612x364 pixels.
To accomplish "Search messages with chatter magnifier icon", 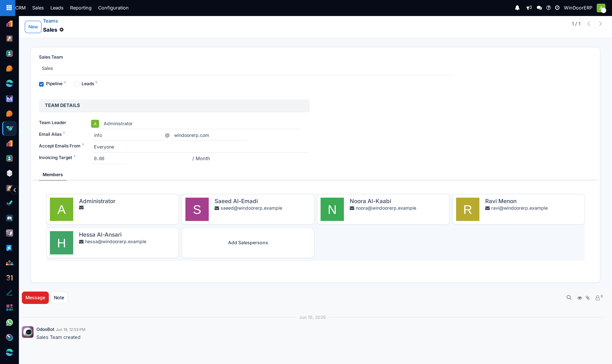I will (569, 298).
